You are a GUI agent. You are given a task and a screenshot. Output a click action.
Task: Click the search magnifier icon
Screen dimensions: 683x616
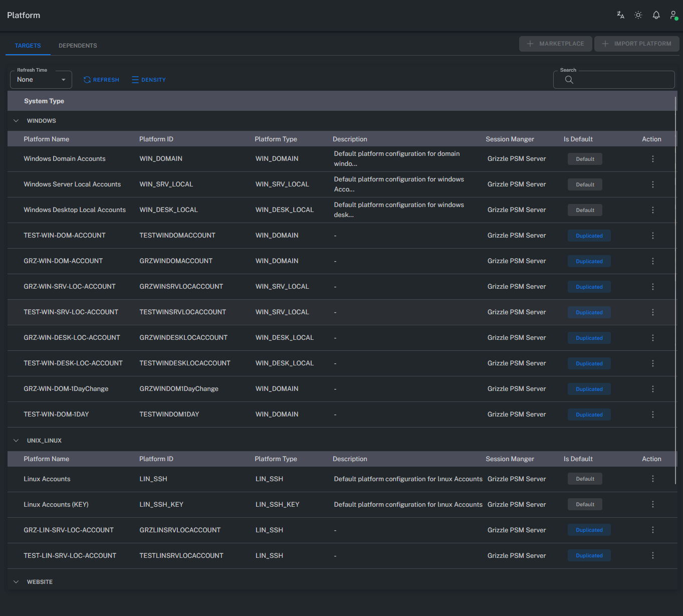pos(569,80)
